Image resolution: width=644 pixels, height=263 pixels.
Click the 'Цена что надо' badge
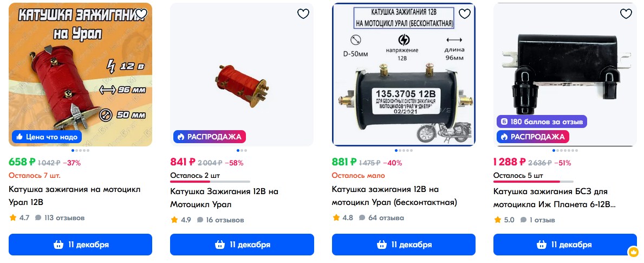[47, 137]
